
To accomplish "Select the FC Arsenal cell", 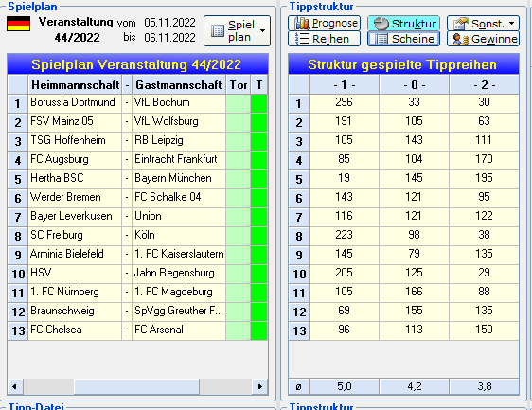I will click(179, 330).
